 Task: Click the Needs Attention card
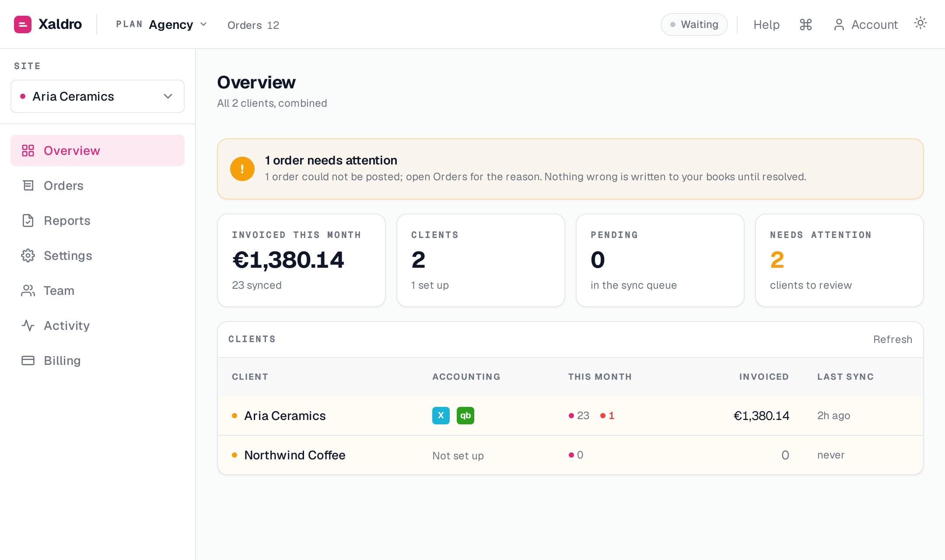840,260
